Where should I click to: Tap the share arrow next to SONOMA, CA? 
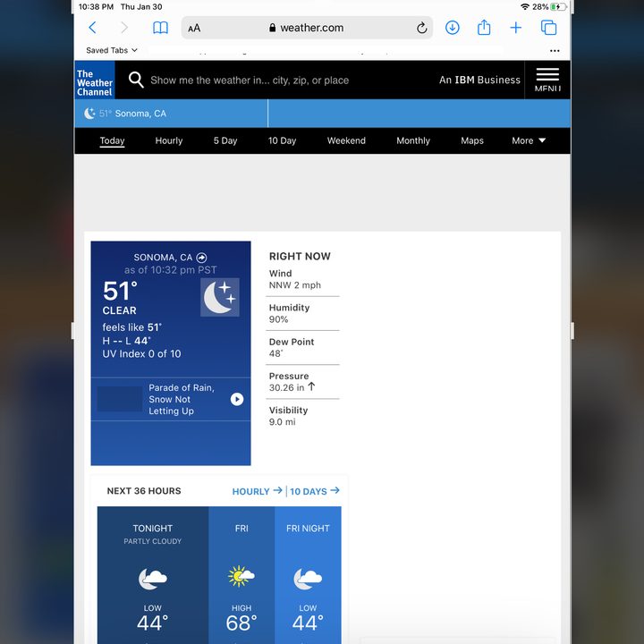tap(201, 258)
